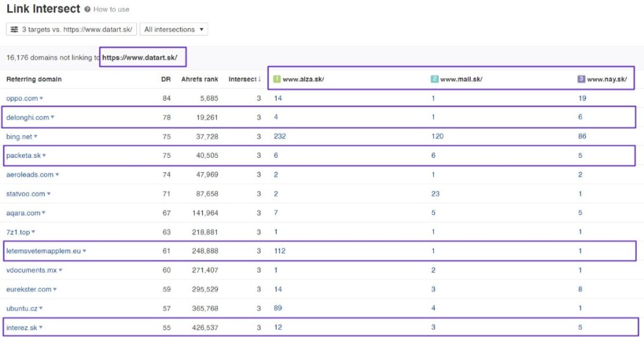Click Ahrefs rank 40,505 in packeta.sk row
644x337 pixels.
pyautogui.click(x=207, y=155)
